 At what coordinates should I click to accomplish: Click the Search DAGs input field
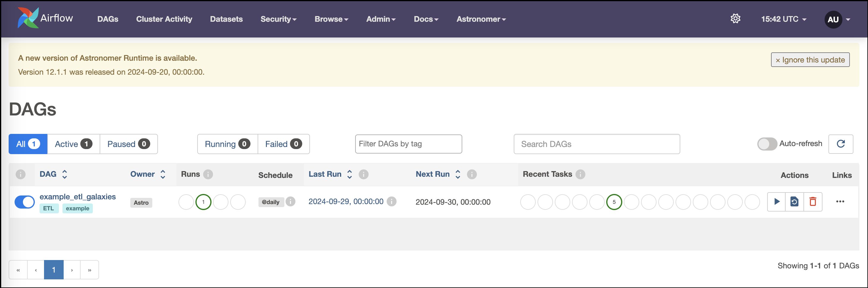597,144
